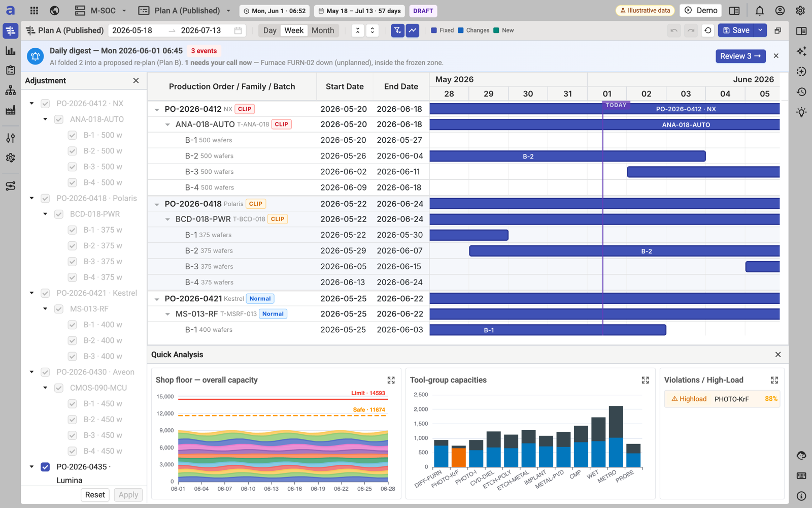This screenshot has width=812, height=508.
Task: Switch to Month view
Action: (x=323, y=30)
